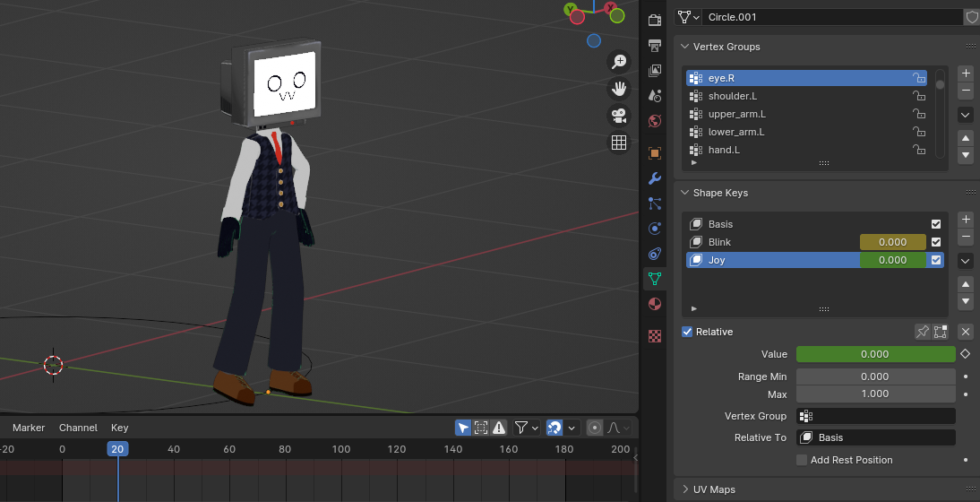Remove vertex group with minus button
Viewport: 980px width, 502px height.
tap(966, 91)
